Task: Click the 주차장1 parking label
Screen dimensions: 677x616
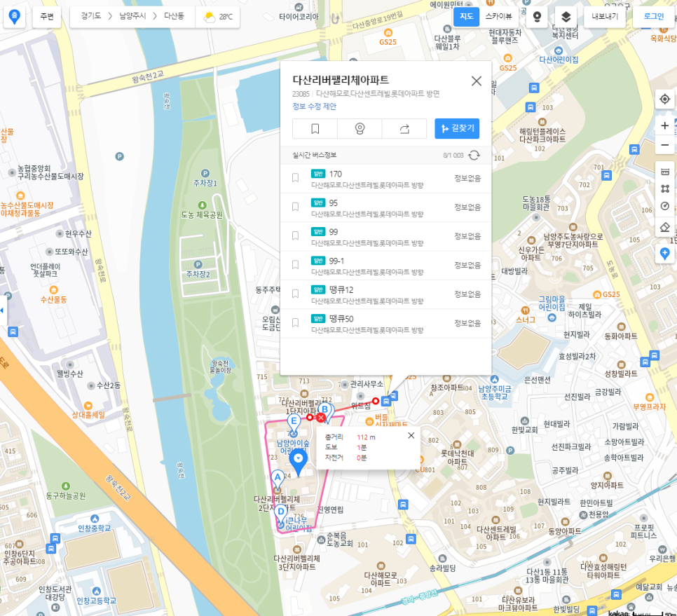Action: (x=205, y=183)
